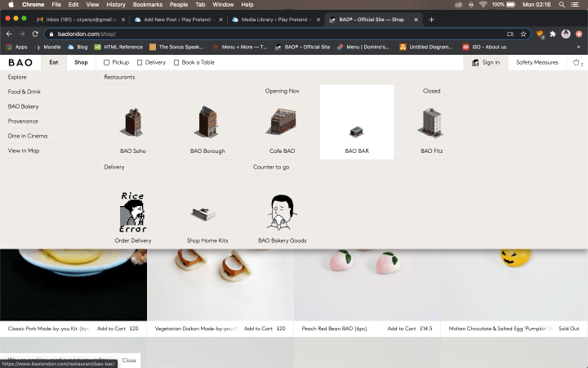The width and height of the screenshot is (588, 368).
Task: Select the BAO Borough building icon
Action: pyautogui.click(x=207, y=122)
